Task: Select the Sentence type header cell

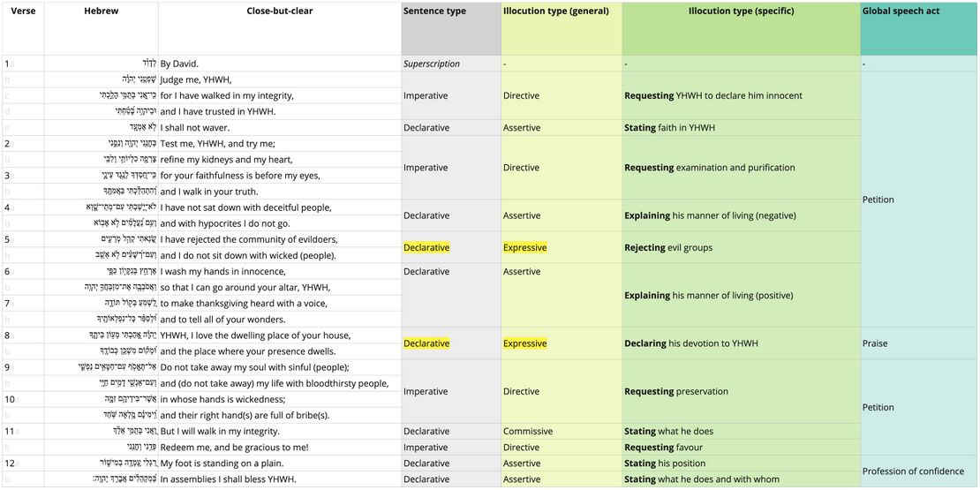Action: click(434, 11)
